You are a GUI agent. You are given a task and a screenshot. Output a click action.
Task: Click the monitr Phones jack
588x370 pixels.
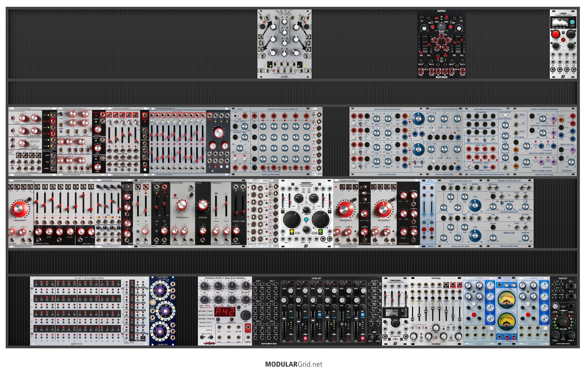[x=571, y=307]
